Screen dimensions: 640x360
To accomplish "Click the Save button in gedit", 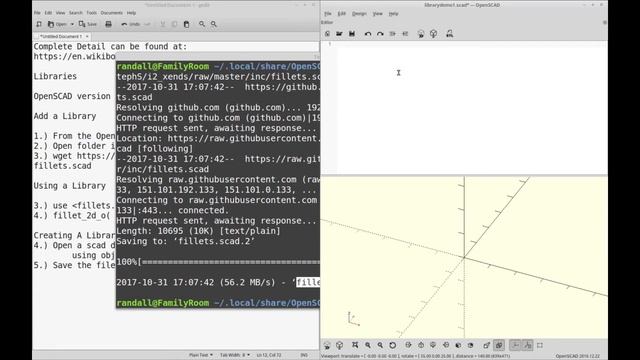I will pyautogui.click(x=88, y=24).
